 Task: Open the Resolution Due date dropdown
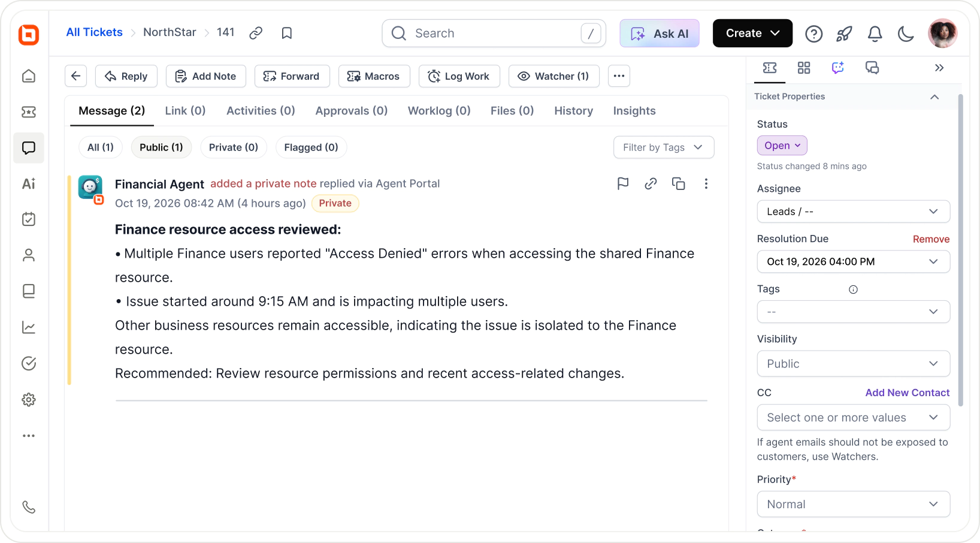pyautogui.click(x=854, y=261)
